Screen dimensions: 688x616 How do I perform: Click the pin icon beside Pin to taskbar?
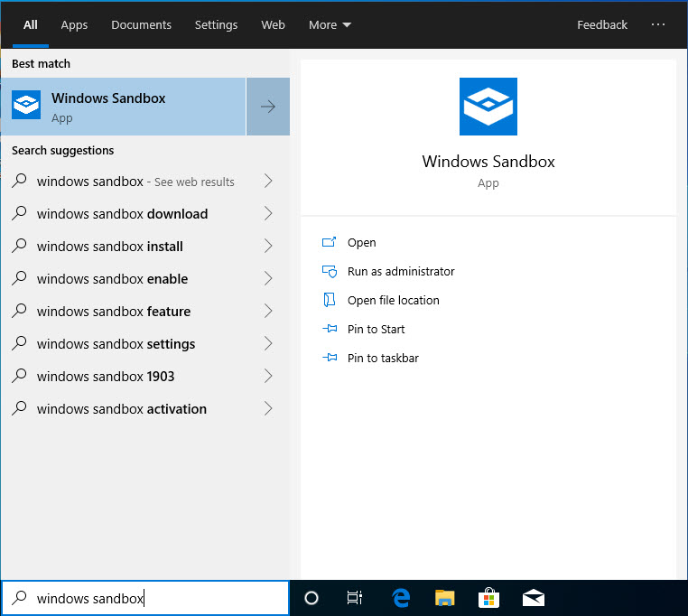(x=330, y=358)
